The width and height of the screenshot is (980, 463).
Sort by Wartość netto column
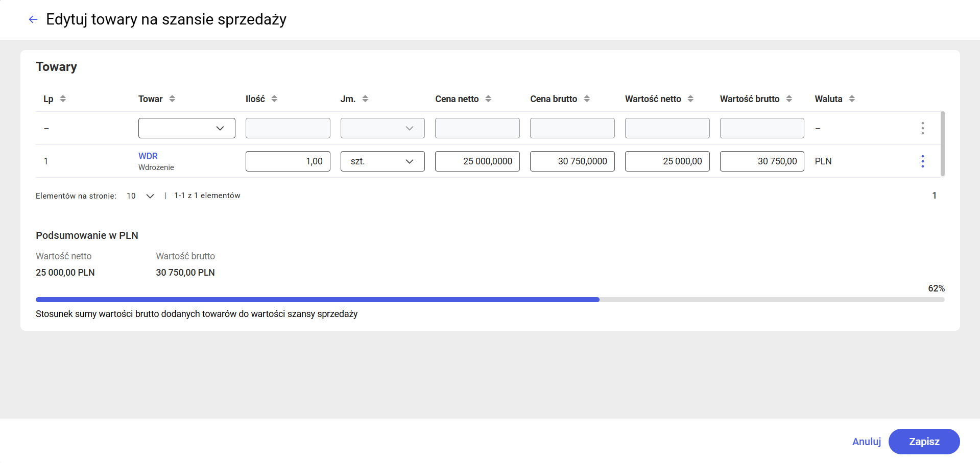click(x=690, y=99)
